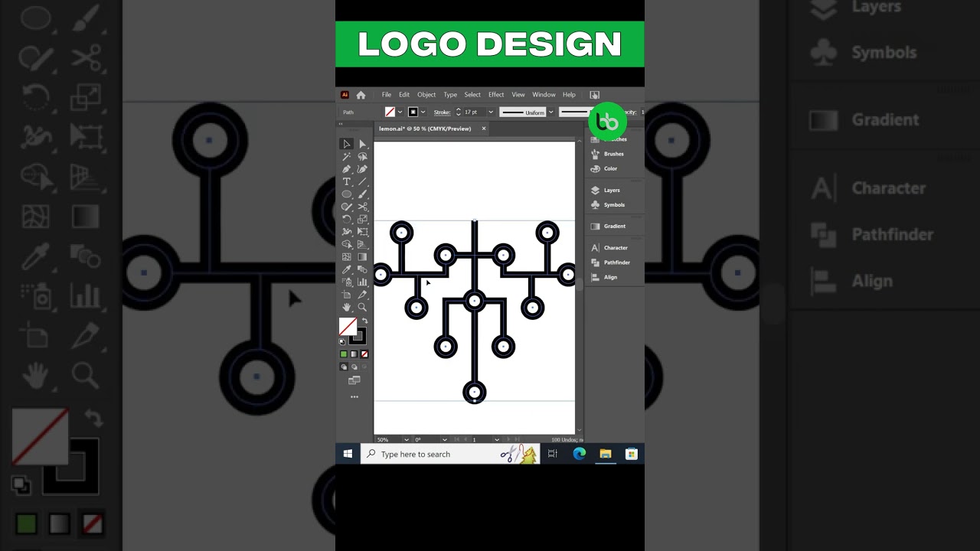Open the rotate view angle dropdown
This screenshot has height=551, width=980.
pos(445,439)
